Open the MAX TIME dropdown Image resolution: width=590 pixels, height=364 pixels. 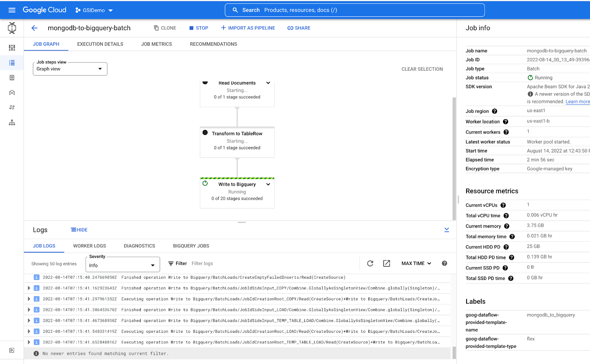[x=416, y=263]
